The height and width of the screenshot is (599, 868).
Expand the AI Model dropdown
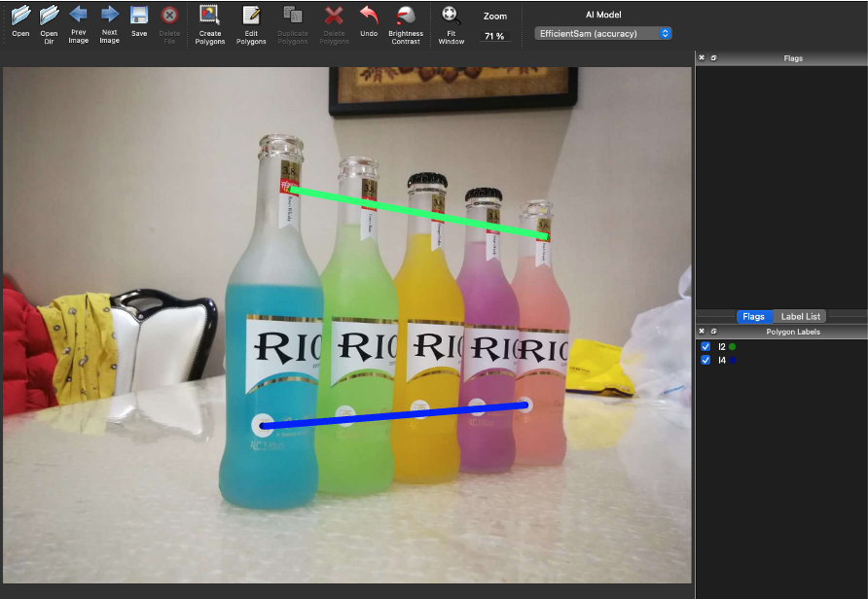coord(603,33)
